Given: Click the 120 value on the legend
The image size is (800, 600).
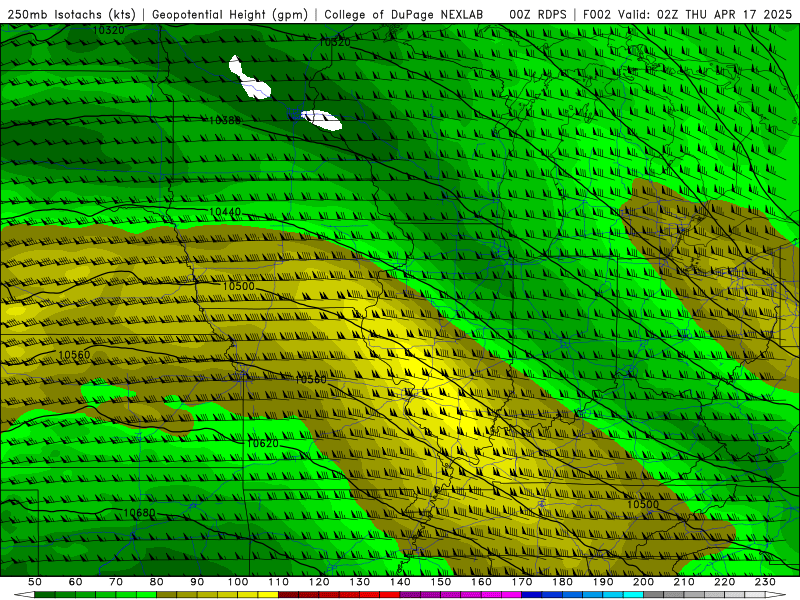Looking at the screenshot, I should tap(319, 582).
